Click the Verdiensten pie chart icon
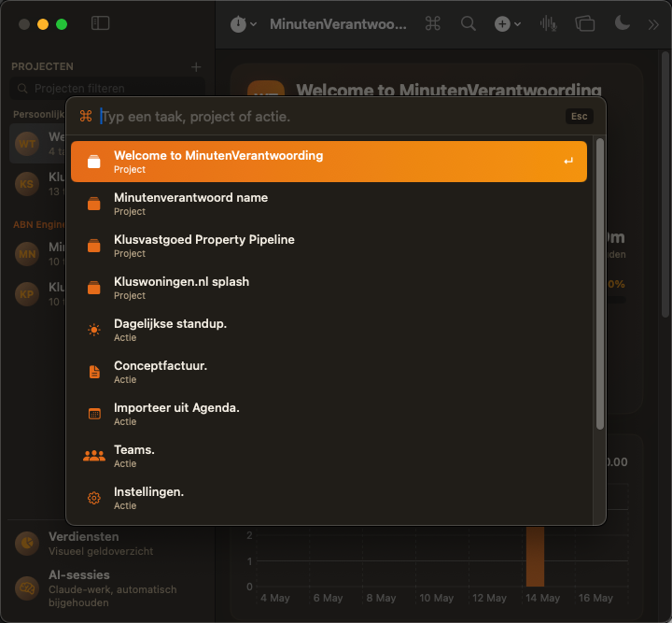The height and width of the screenshot is (623, 672). coord(26,544)
